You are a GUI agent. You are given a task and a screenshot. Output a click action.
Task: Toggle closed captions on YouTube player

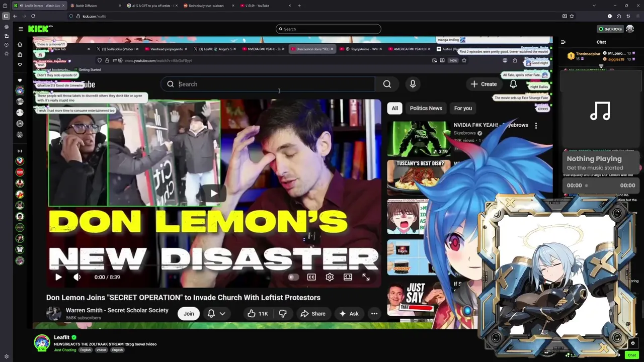tap(311, 277)
